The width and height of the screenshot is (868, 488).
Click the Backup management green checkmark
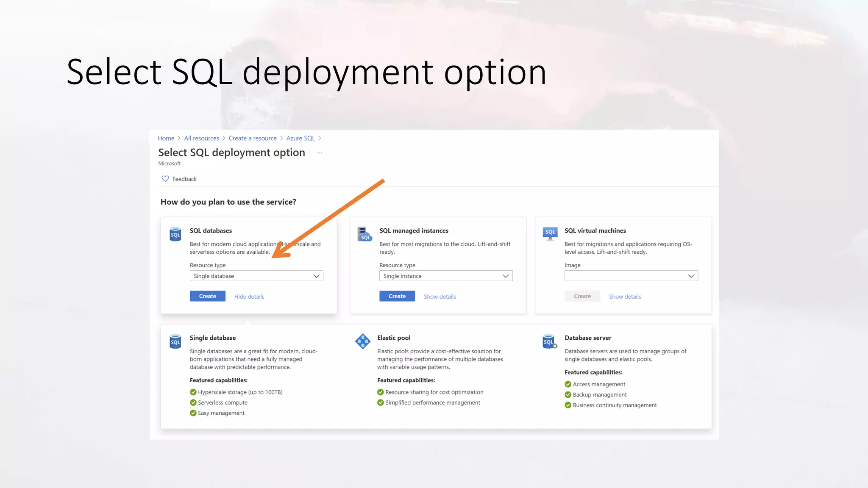(568, 395)
